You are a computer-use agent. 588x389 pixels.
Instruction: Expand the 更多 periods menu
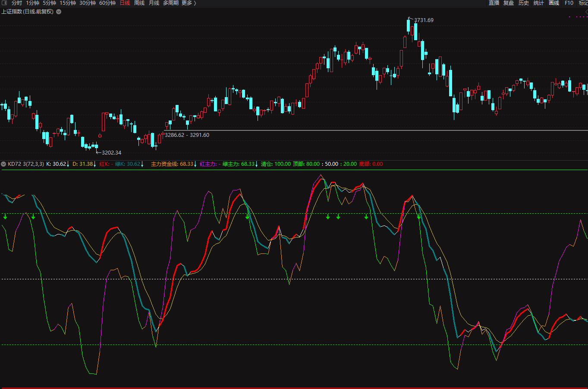coord(189,3)
